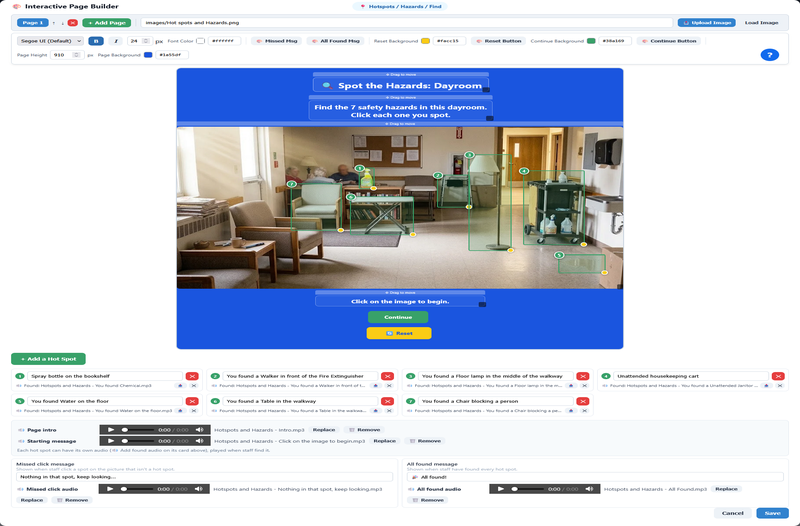Play the Missed click audio
The height and width of the screenshot is (526, 800).
110,489
